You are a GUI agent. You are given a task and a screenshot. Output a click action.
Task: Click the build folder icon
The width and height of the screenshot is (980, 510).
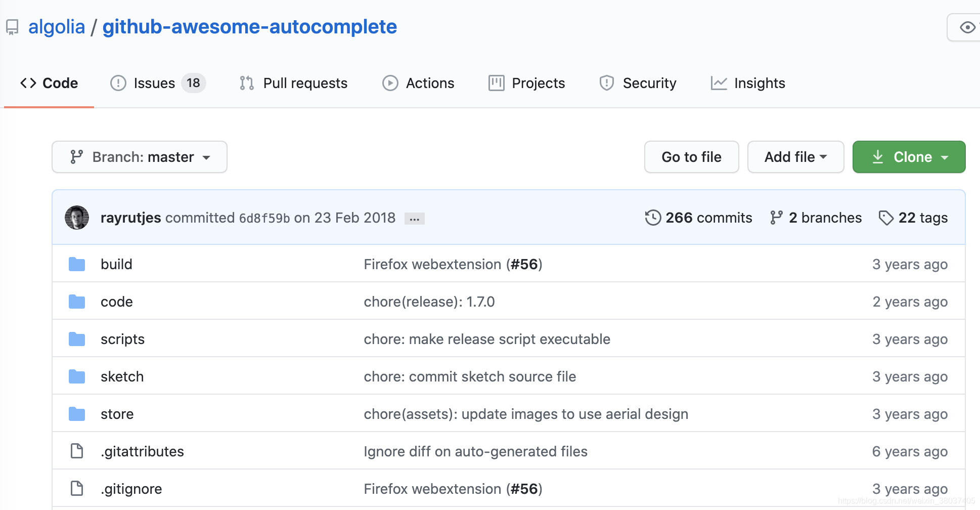point(77,264)
